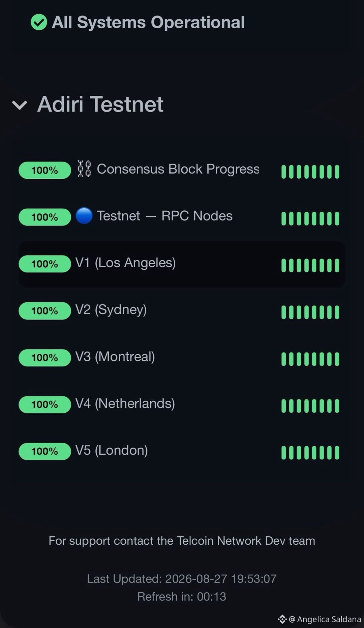Click the Adiri Testnet heading
Screen dimensions: 364x628
100,104
